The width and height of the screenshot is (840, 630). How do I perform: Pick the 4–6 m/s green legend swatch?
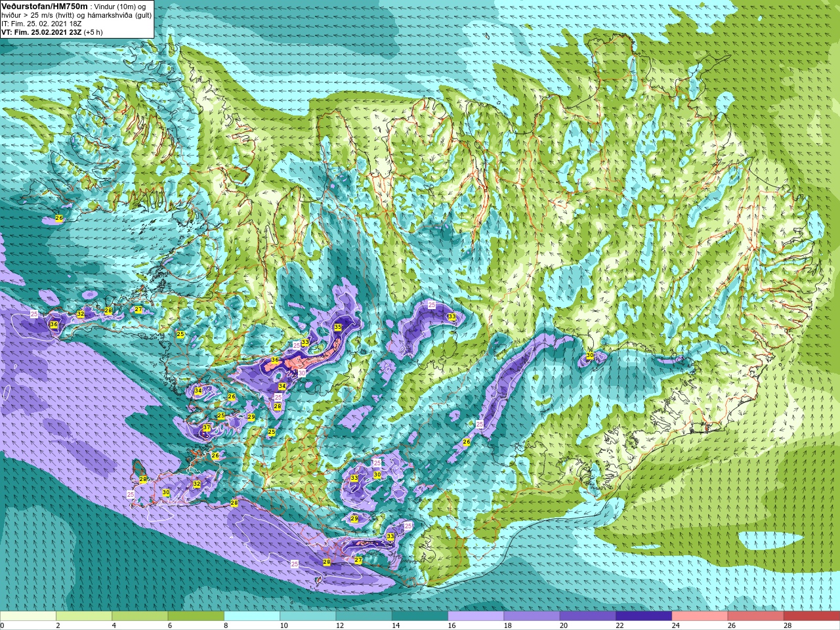[140, 616]
